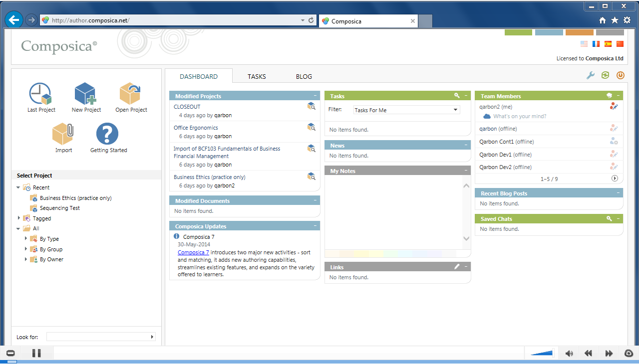Preview Business Ethics modified project icon
639x364 pixels.
point(312,176)
